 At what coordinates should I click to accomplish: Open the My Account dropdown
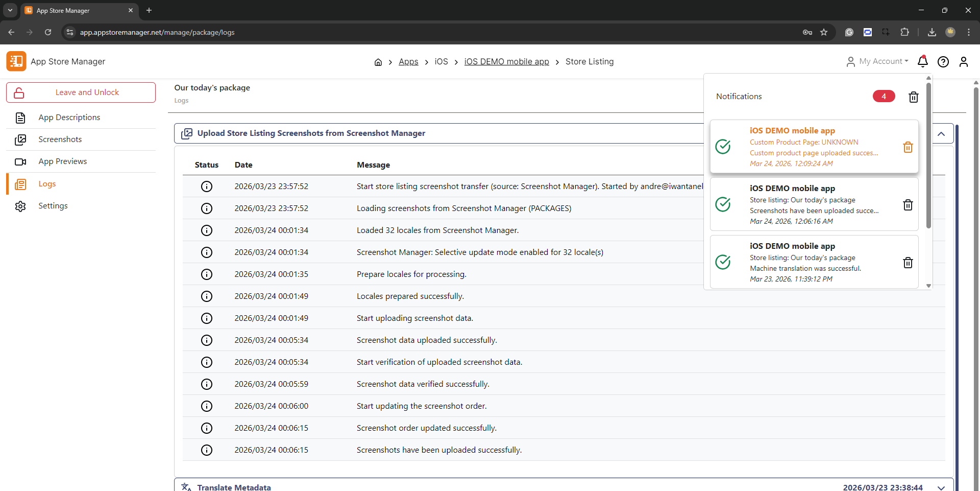click(878, 61)
